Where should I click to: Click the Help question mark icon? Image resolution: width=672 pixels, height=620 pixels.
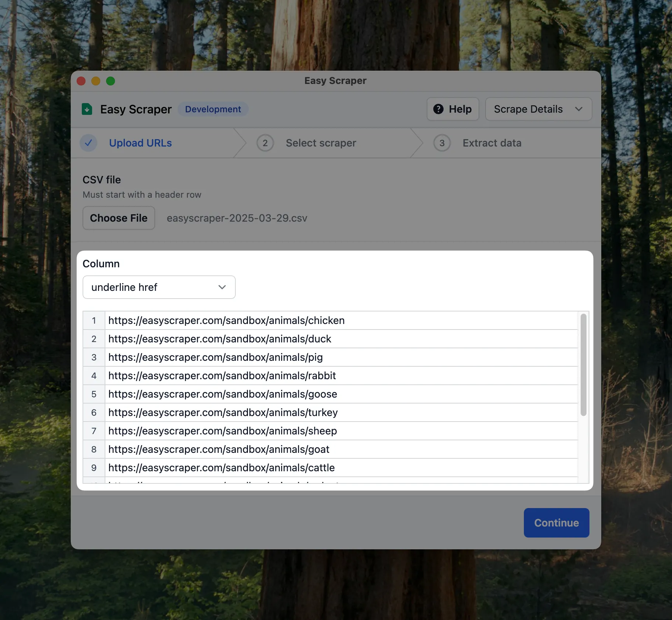pos(438,109)
